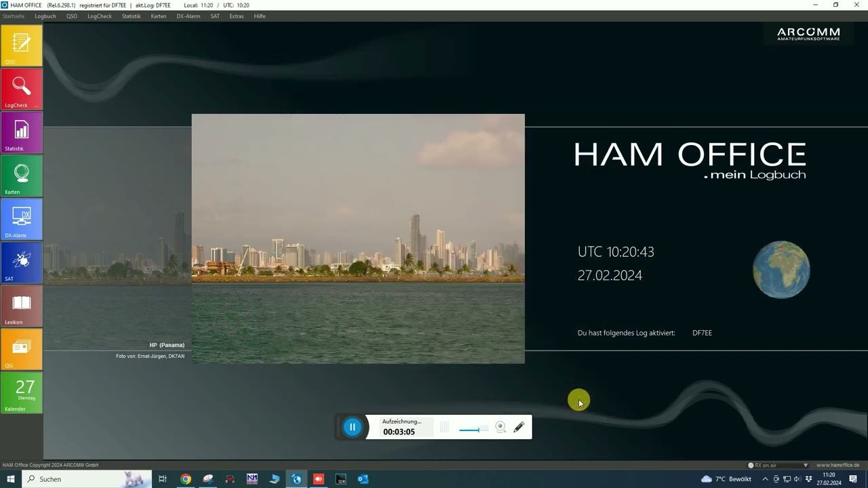Screen dimensions: 868x488
Task: Open the LogCheck menu in menu bar
Action: [100, 16]
